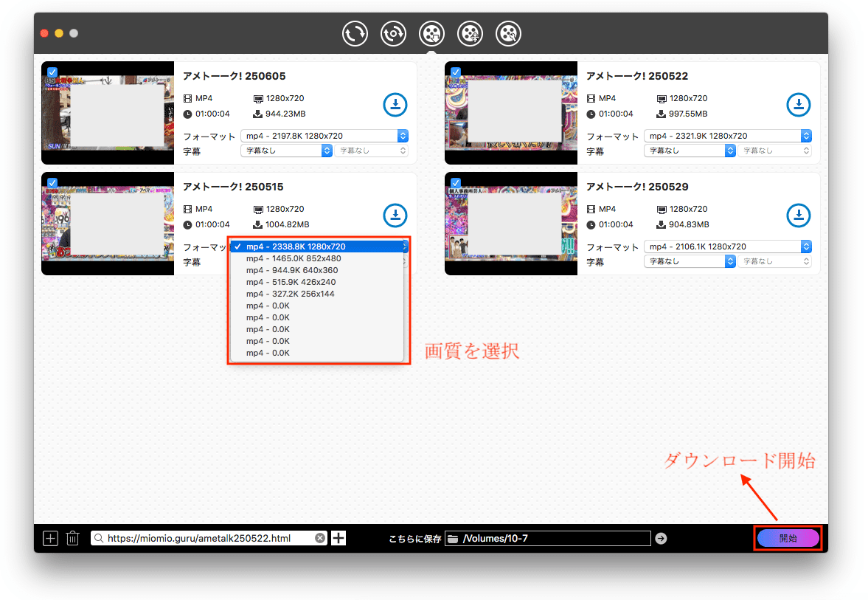Open format dropdown showing mp4 - 2321.9K 1280x720
This screenshot has height=600, width=868.
point(728,136)
